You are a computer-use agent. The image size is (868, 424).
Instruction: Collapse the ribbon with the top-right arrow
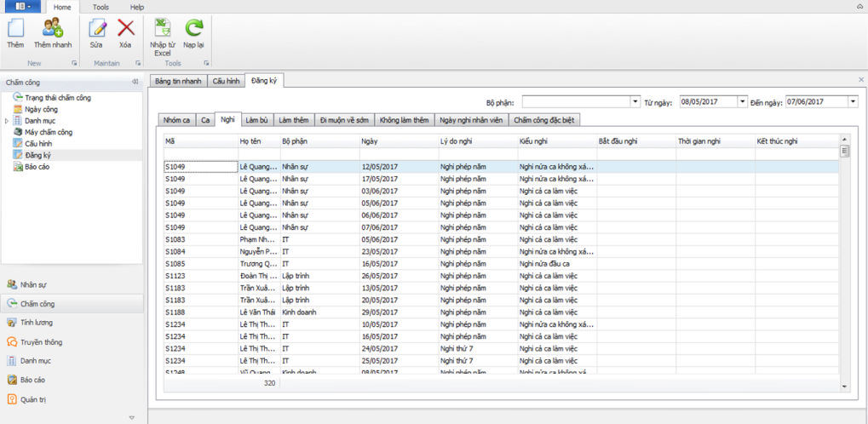click(861, 6)
